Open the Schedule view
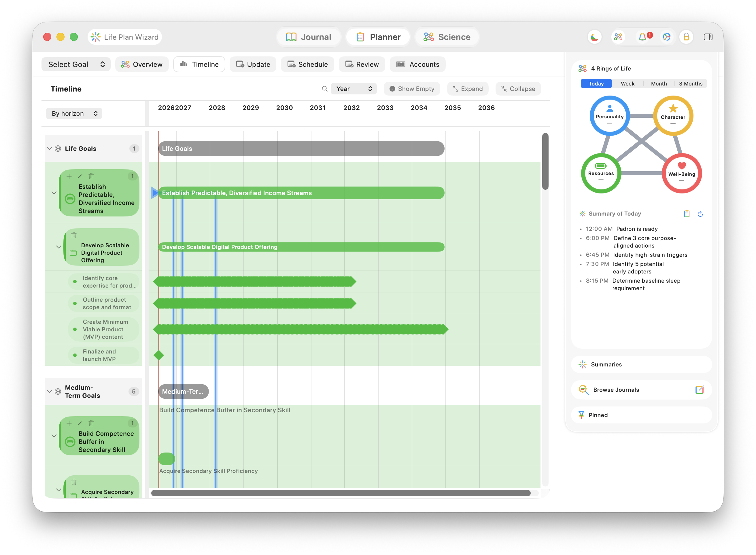The height and width of the screenshot is (555, 756). tap(308, 64)
